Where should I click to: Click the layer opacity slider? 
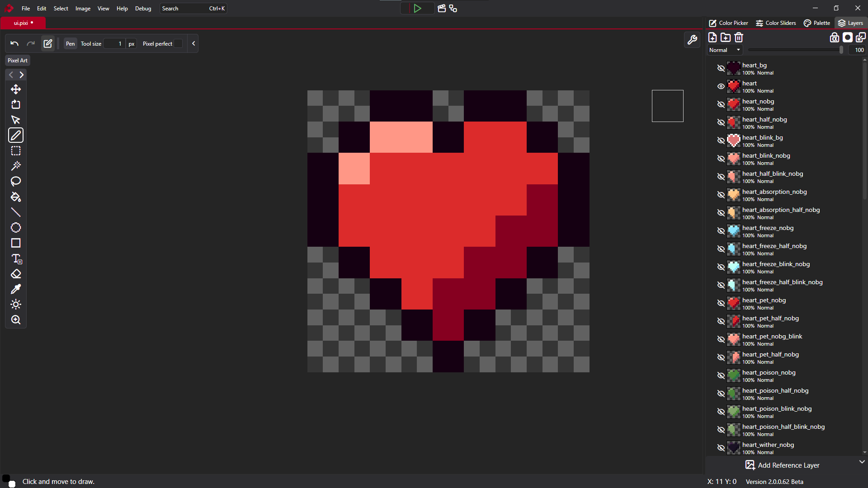[796, 50]
